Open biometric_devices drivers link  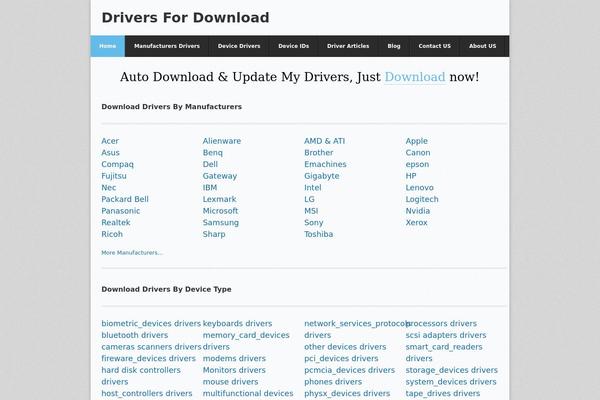(x=151, y=323)
